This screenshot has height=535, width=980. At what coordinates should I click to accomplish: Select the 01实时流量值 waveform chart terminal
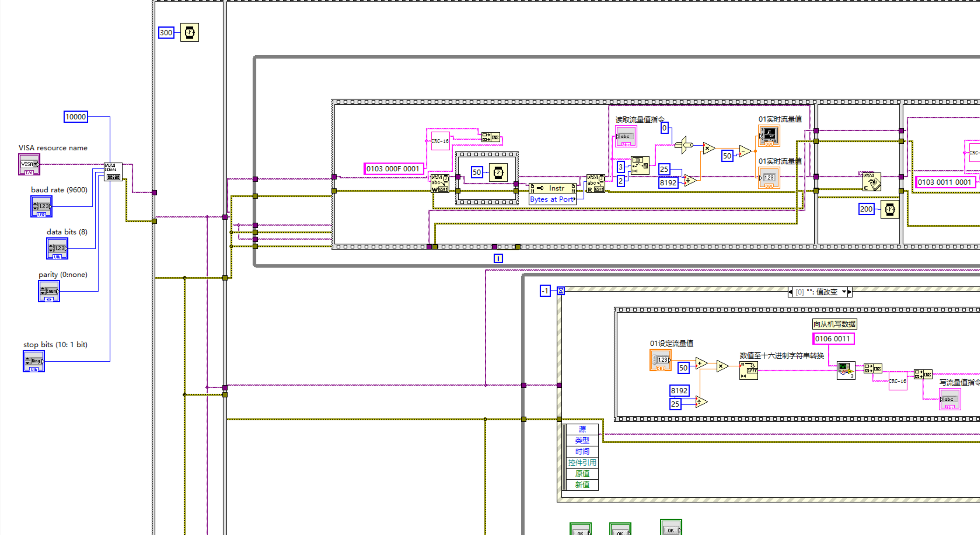coord(769,136)
